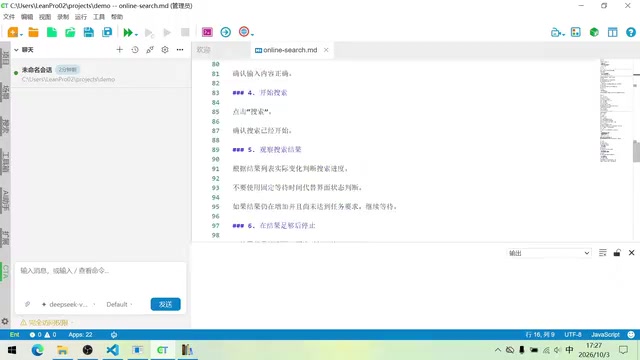Click the blue 发送 send button

pyautogui.click(x=165, y=304)
